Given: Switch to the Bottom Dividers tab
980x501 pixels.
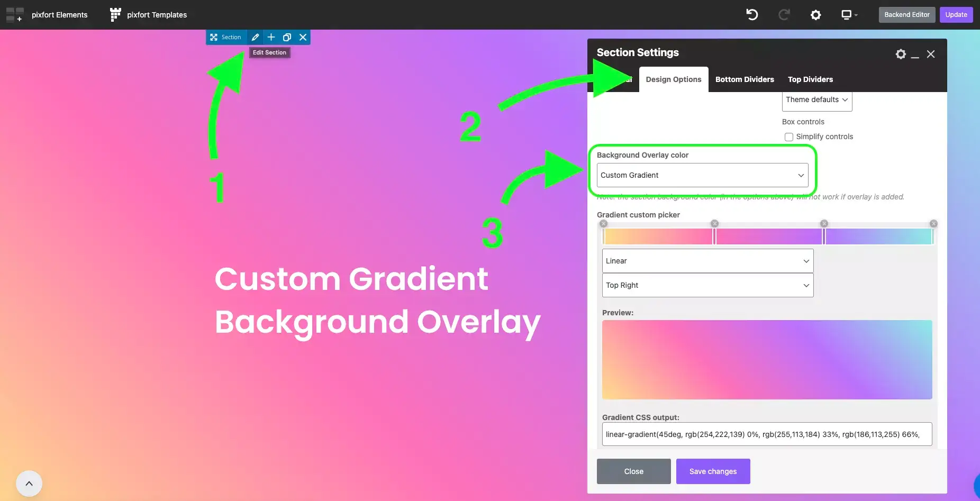Looking at the screenshot, I should coord(745,79).
